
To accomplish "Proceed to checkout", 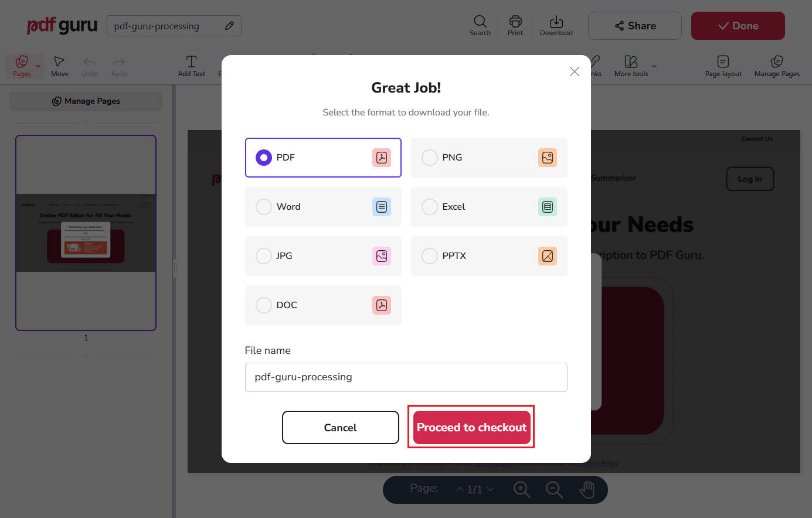I will (471, 428).
